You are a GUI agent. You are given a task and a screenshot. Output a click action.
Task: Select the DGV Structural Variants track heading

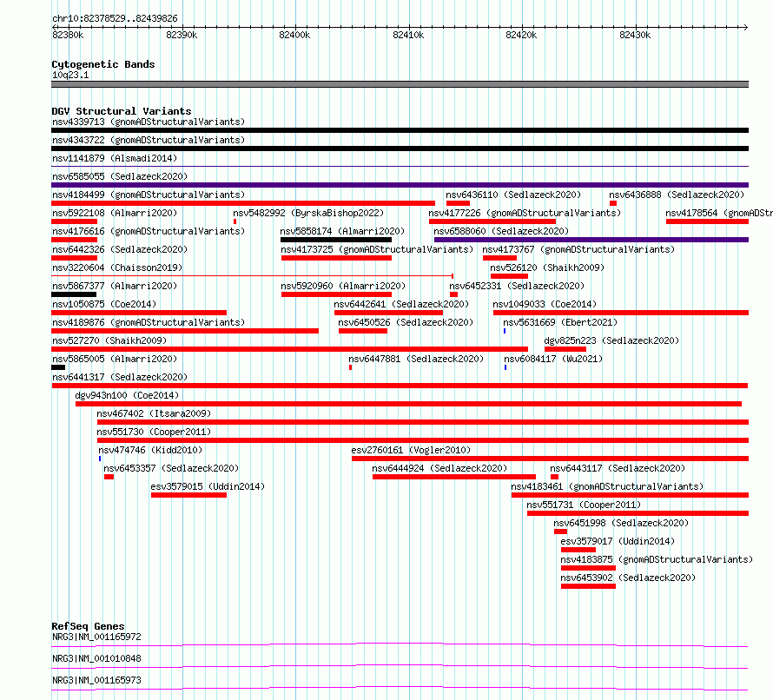(x=122, y=111)
